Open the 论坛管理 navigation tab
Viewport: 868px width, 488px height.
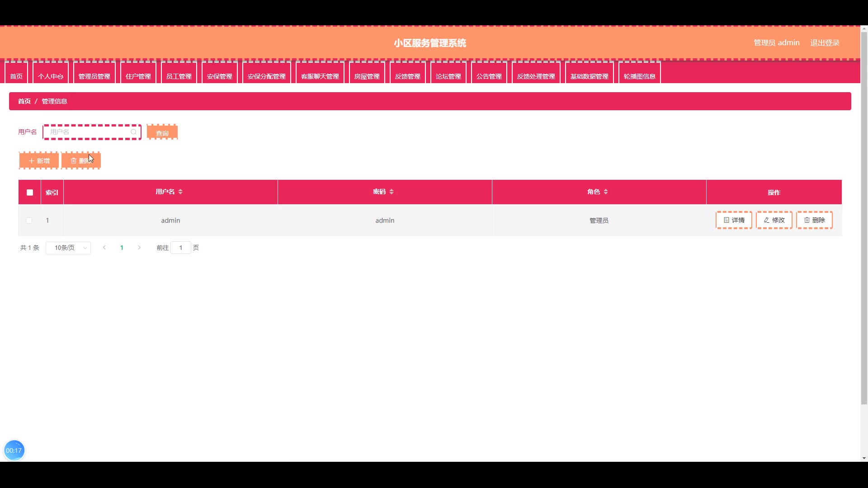tap(448, 73)
